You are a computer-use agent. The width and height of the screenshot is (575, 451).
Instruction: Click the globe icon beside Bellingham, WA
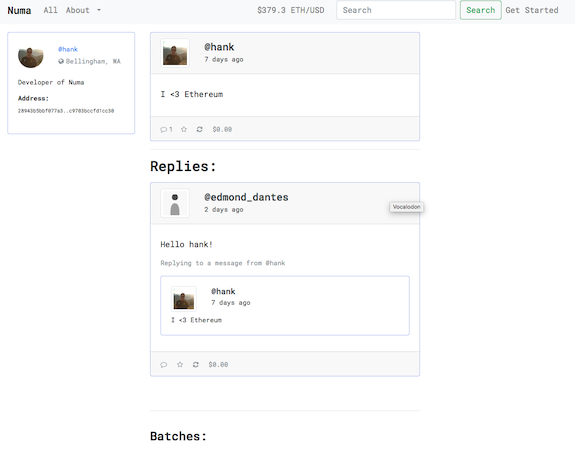(x=61, y=61)
